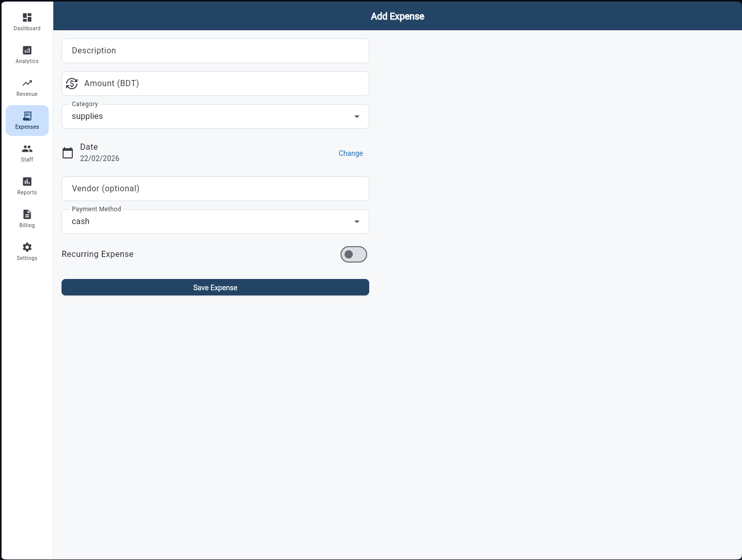Click inside the Description field
The width and height of the screenshot is (742, 560).
tap(215, 51)
